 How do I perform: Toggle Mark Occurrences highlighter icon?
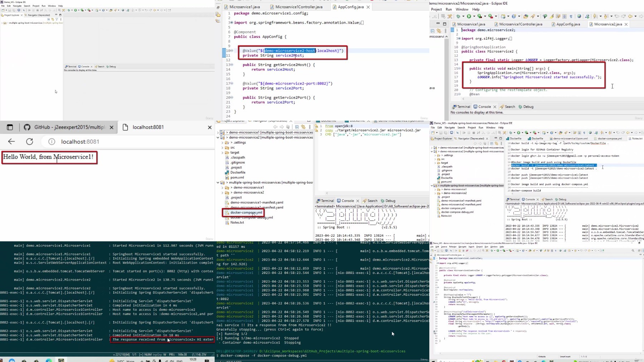(552, 16)
